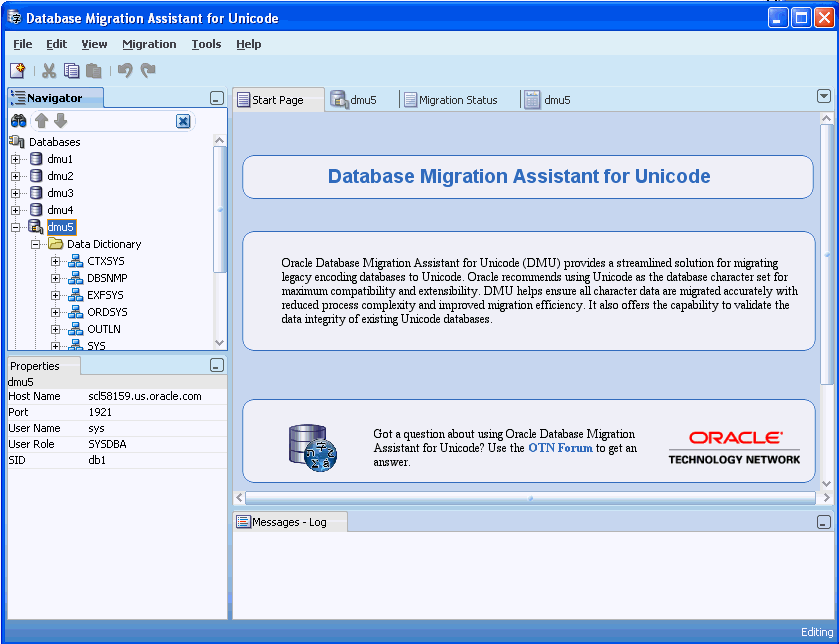
Task: Expand the dmu3 database node
Action: pos(16,194)
